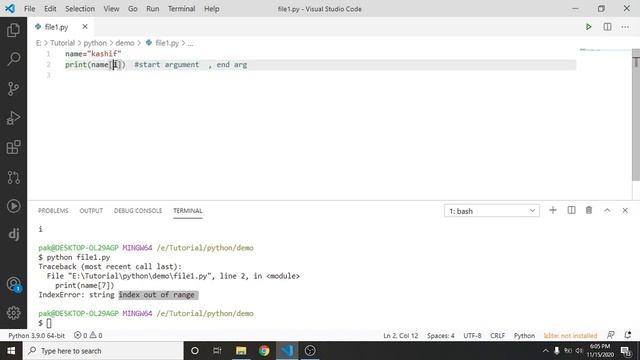640x360 pixels.
Task: Open the Help menu
Action: pos(211,9)
